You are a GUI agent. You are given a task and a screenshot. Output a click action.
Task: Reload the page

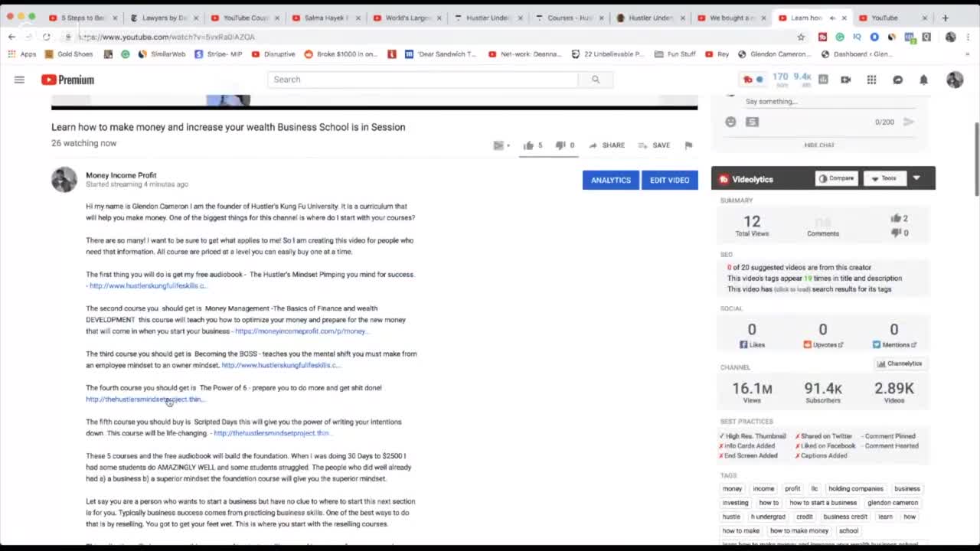pyautogui.click(x=46, y=37)
